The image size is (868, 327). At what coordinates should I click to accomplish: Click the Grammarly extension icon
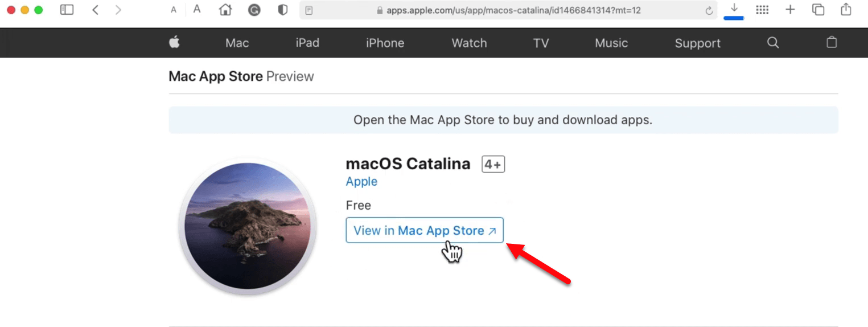point(254,10)
